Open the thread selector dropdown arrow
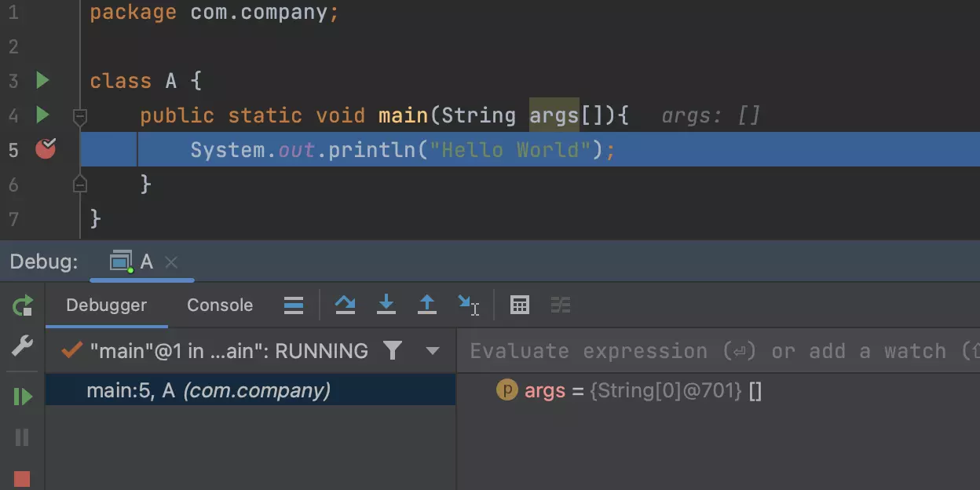 432,351
